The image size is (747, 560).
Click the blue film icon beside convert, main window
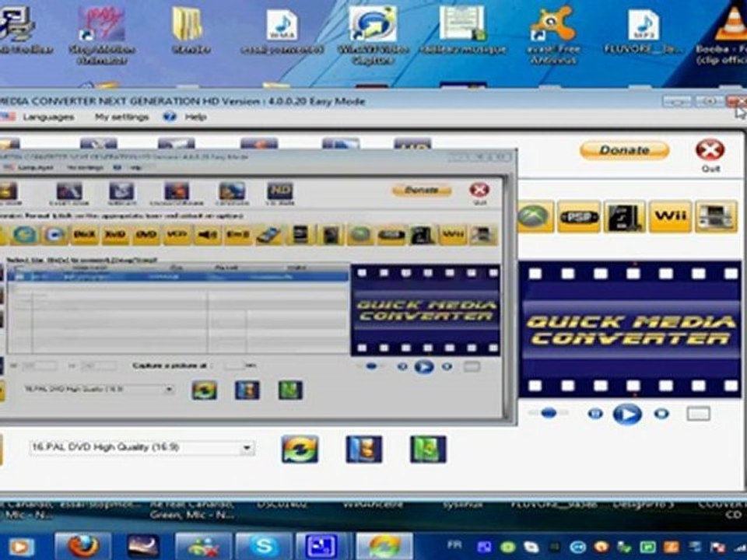tap(364, 449)
